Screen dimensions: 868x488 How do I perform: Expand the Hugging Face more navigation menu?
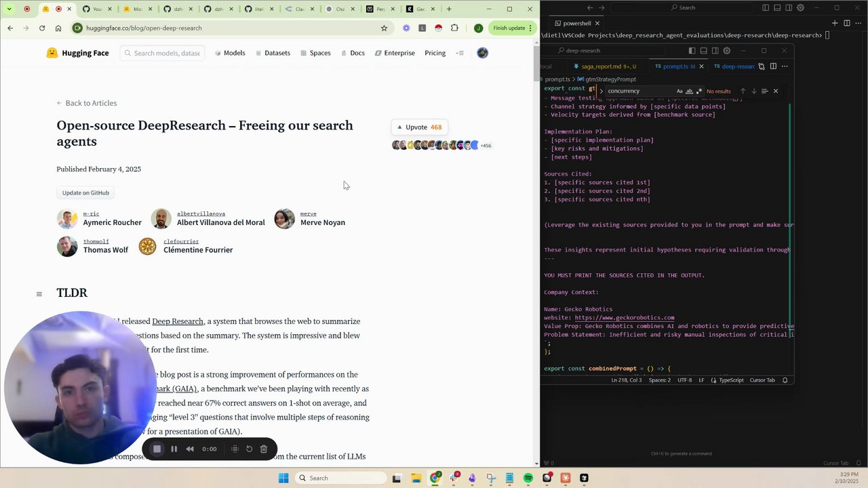tap(460, 53)
